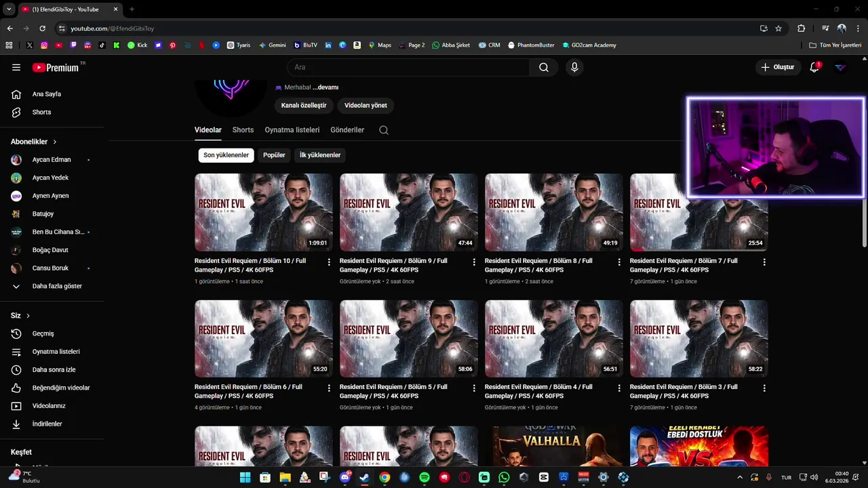Open Chrome extensions puzzle icon

(801, 28)
